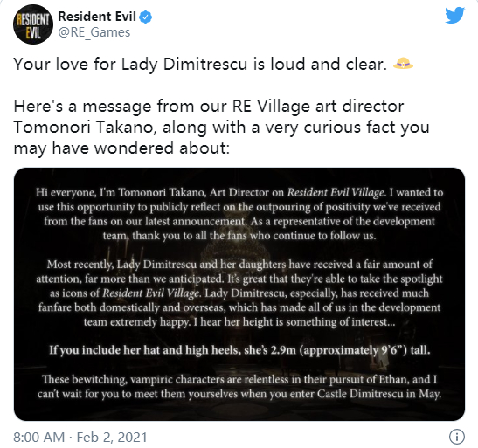
Task: Open the 'Resident Evil' display name
Action: point(97,17)
